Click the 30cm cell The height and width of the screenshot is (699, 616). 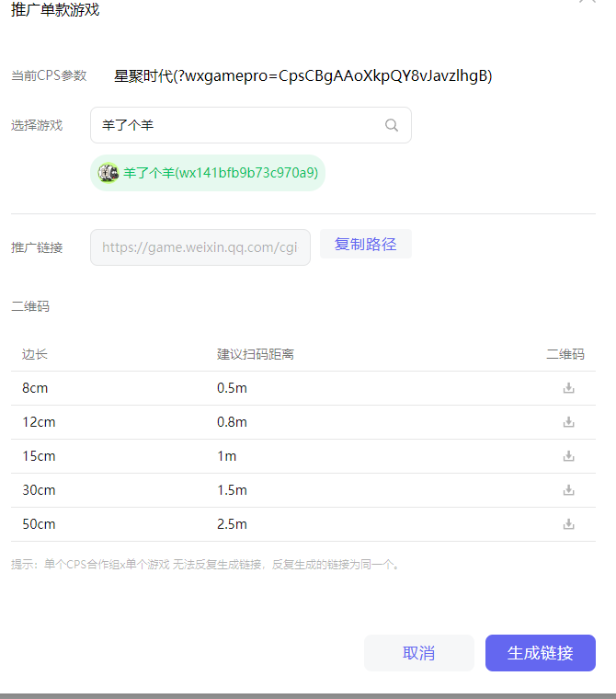(40, 490)
